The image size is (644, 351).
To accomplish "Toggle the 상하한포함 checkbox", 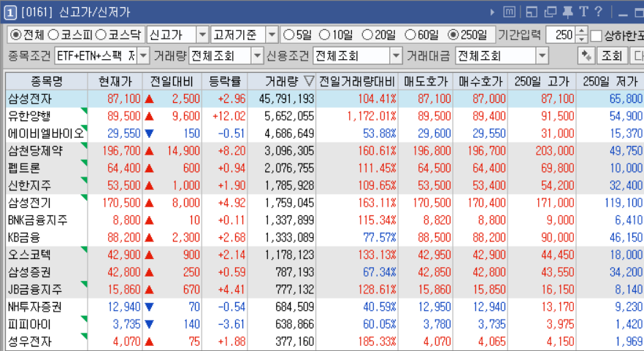I will click(596, 36).
